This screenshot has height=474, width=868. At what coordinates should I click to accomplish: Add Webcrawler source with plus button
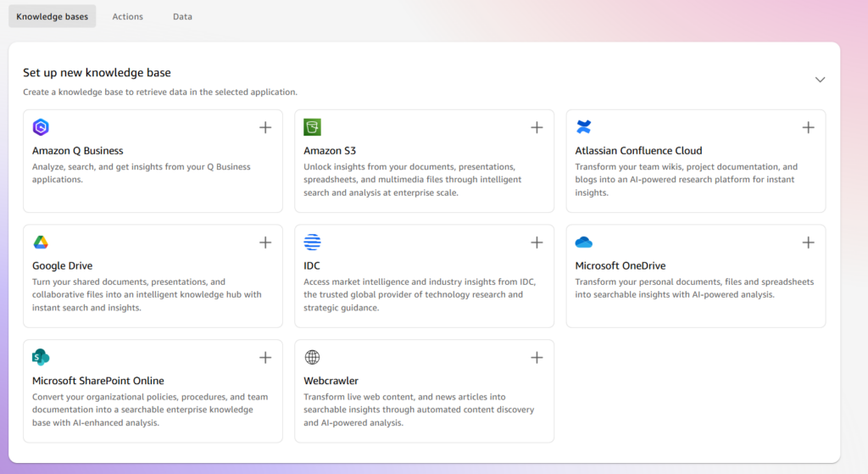click(537, 357)
